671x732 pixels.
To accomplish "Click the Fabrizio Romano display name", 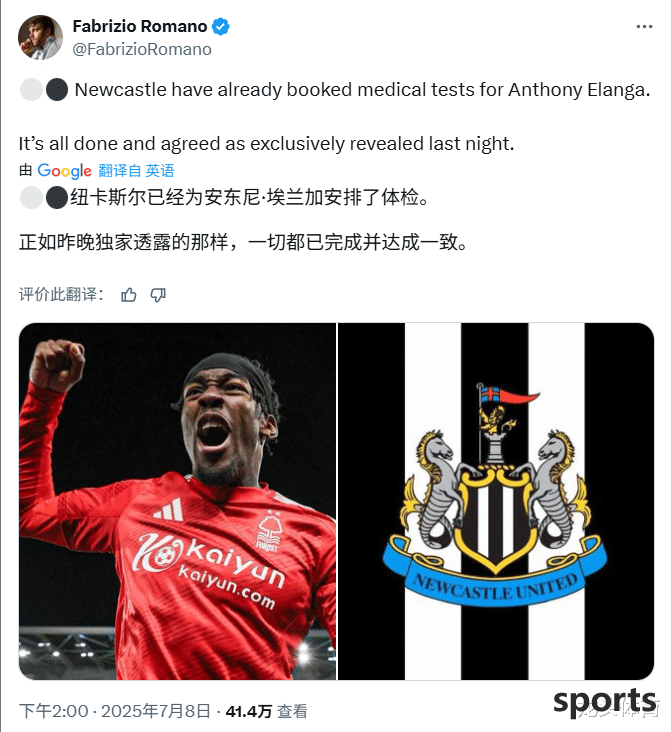I will (140, 27).
